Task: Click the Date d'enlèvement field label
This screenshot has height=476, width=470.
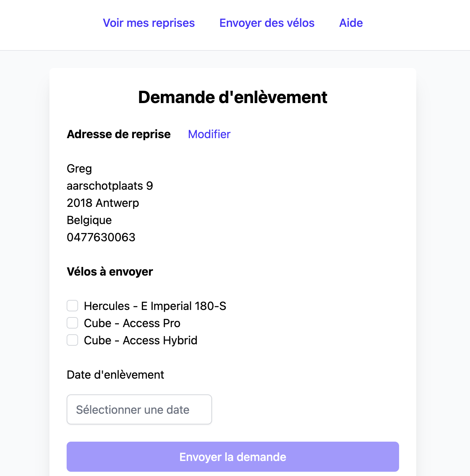Action: (115, 375)
